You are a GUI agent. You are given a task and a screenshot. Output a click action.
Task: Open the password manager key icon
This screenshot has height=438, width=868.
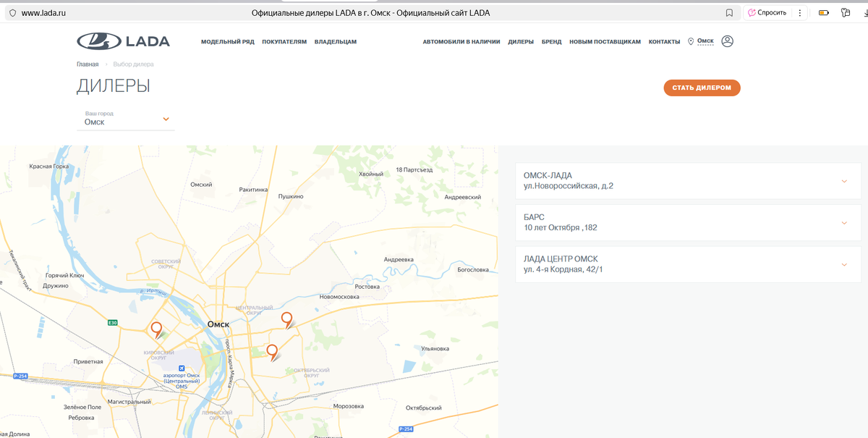pyautogui.click(x=845, y=12)
